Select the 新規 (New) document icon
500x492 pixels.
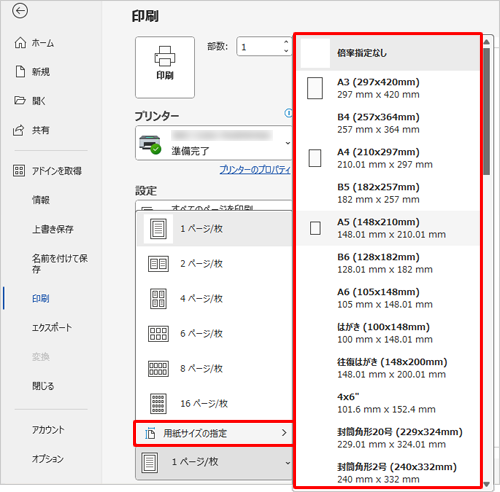pyautogui.click(x=20, y=71)
